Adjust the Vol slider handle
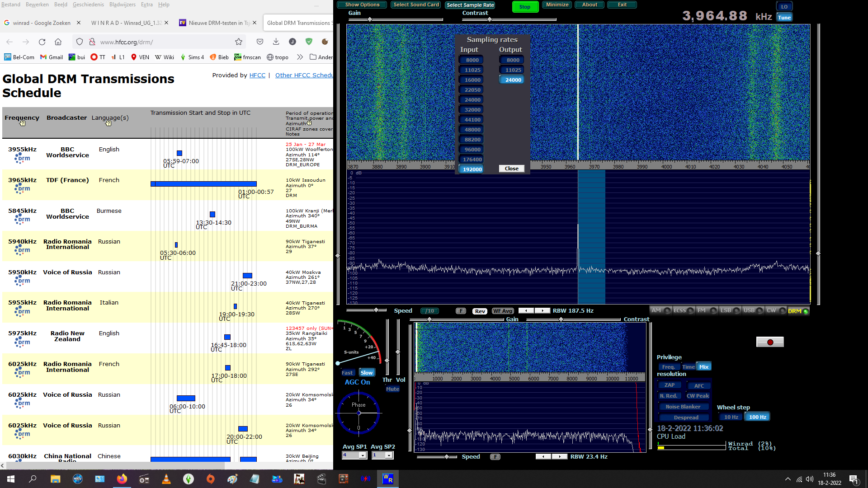Viewport: 868px width, 488px height. coord(398,352)
